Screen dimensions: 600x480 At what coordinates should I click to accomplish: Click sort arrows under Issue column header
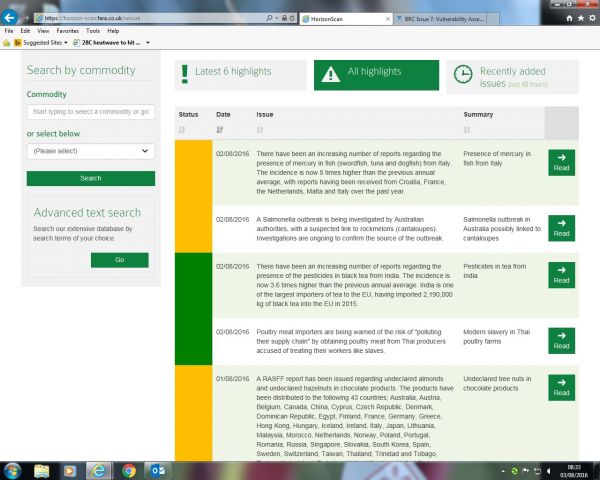260,130
